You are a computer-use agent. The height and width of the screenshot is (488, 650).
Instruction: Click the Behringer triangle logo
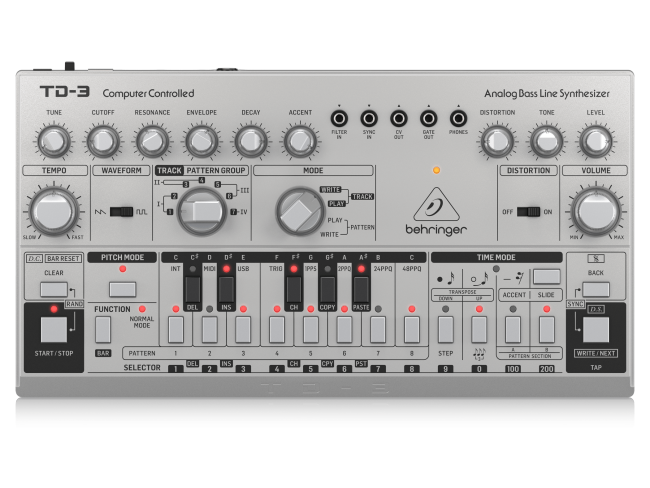(436, 204)
